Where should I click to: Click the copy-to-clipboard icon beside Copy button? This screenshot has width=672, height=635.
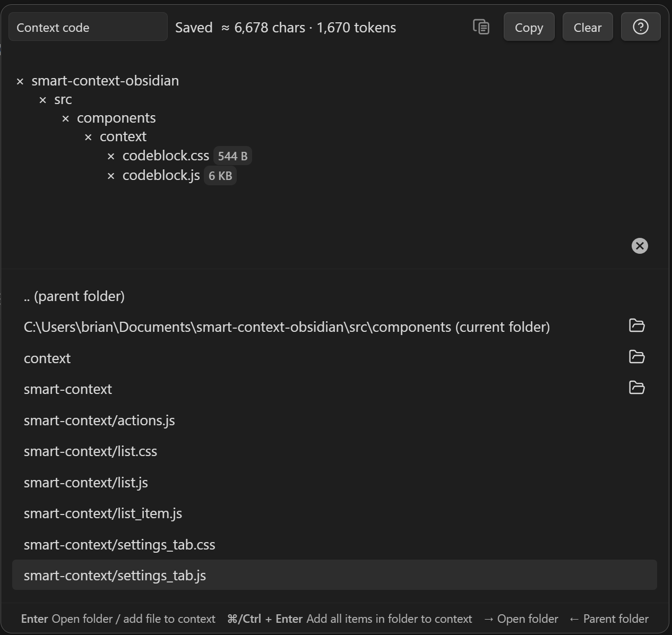pos(481,27)
